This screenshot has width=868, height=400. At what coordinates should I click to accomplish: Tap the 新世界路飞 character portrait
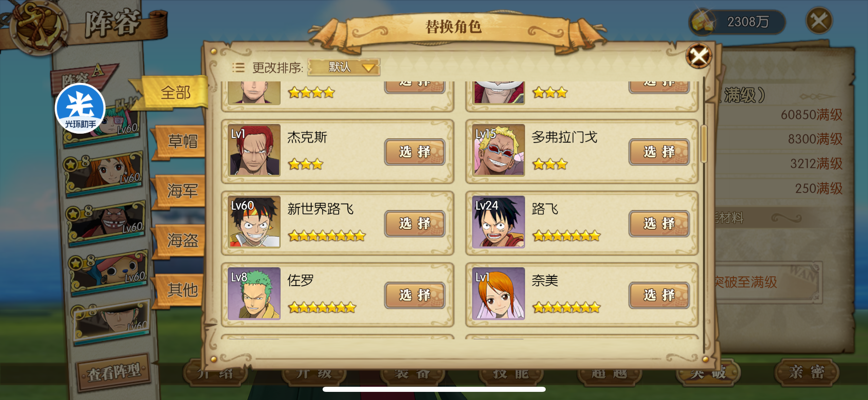[254, 222]
